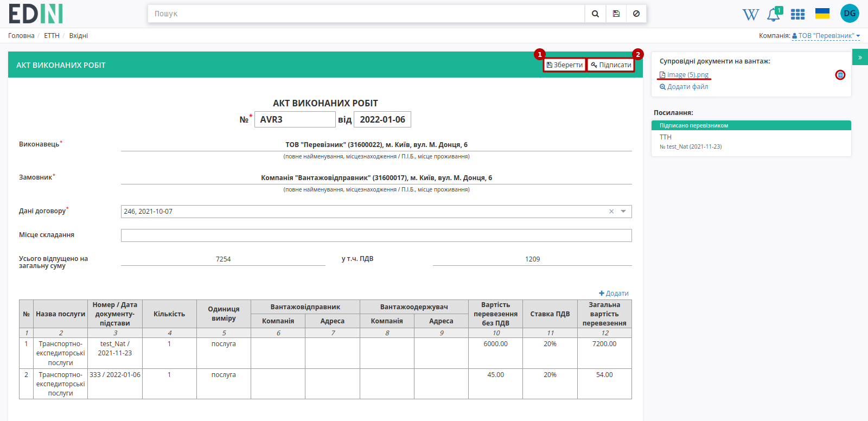The height and width of the screenshot is (421, 868).
Task: Click Додати файл link
Action: 684,87
